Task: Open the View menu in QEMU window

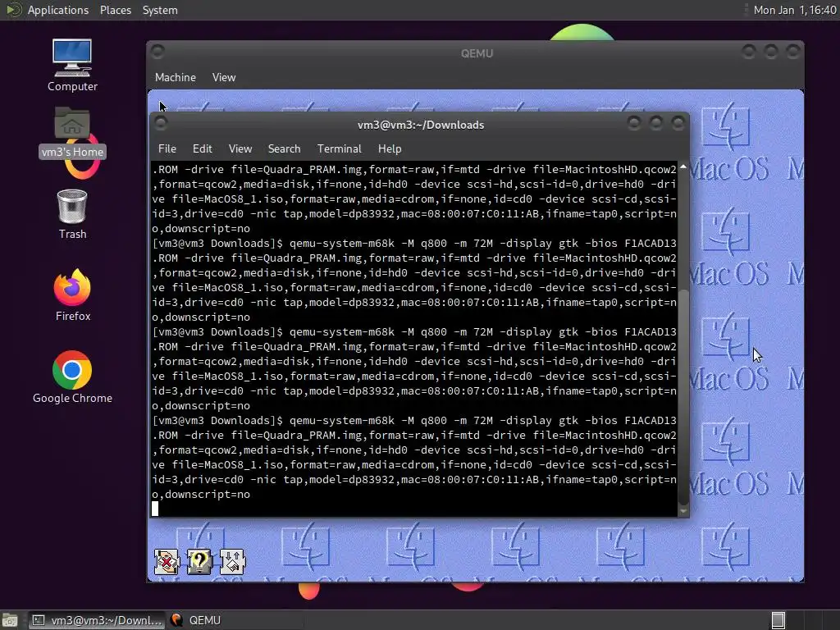Action: click(x=224, y=77)
